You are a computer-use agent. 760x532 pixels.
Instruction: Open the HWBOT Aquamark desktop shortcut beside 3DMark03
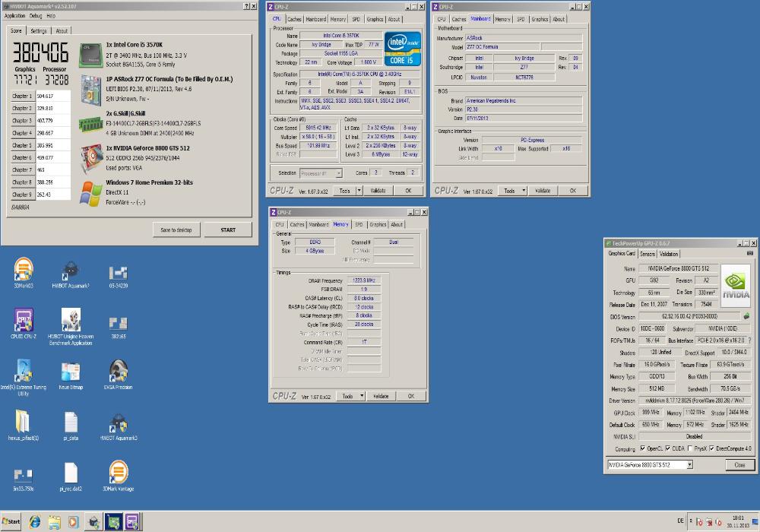coord(71,274)
